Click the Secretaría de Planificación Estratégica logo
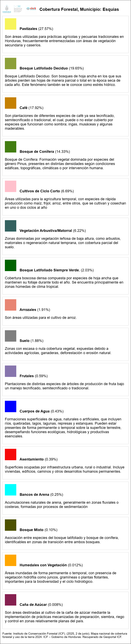 pos(18,8)
